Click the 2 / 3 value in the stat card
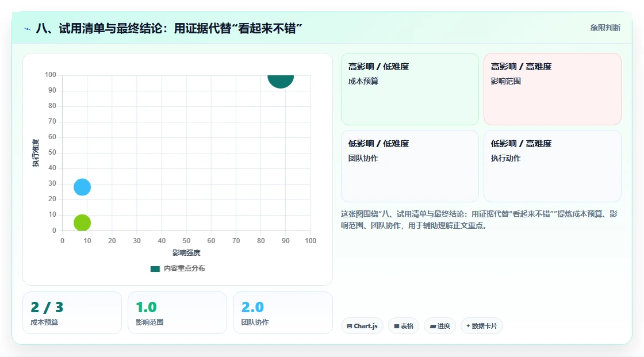 click(x=47, y=308)
